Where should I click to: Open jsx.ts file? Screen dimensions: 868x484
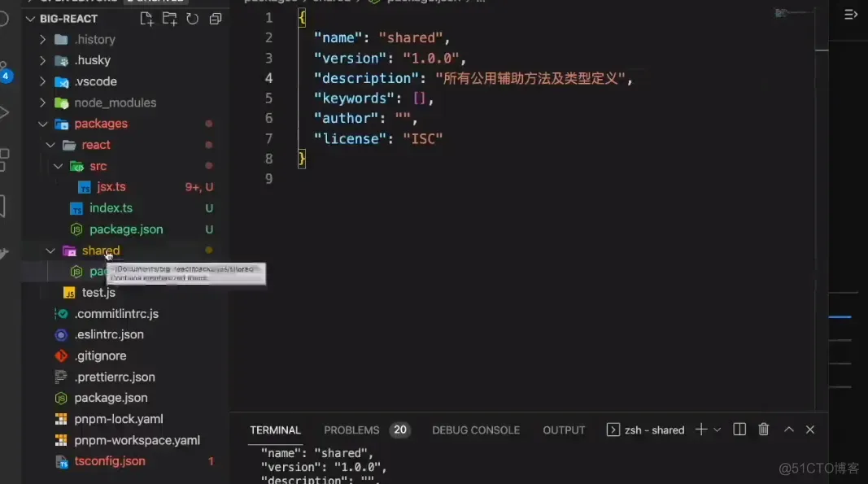111,186
